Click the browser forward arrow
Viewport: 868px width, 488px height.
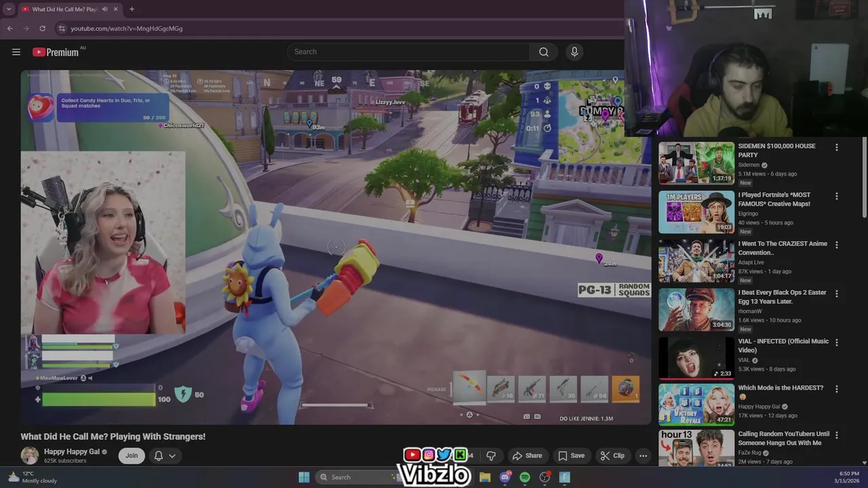(x=26, y=28)
